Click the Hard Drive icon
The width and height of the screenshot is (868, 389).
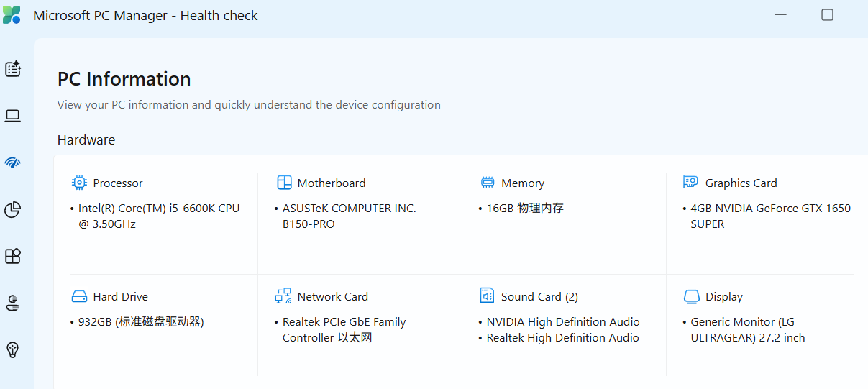coord(79,296)
